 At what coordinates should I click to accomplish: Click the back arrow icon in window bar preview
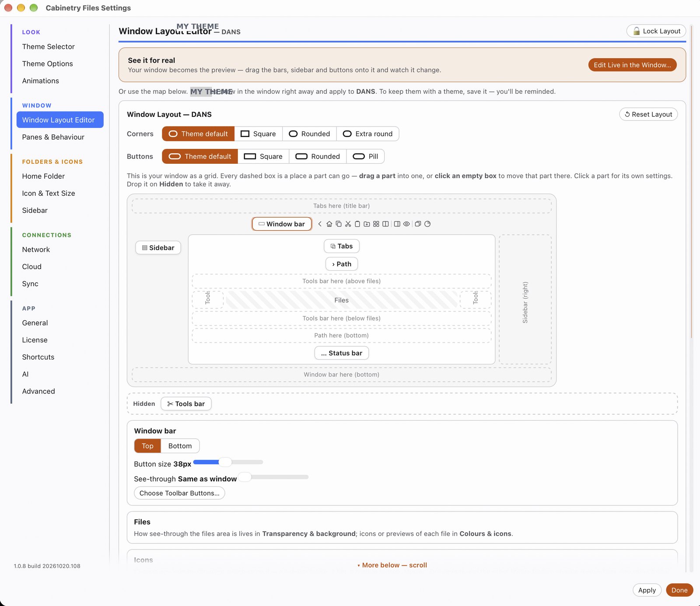point(320,224)
